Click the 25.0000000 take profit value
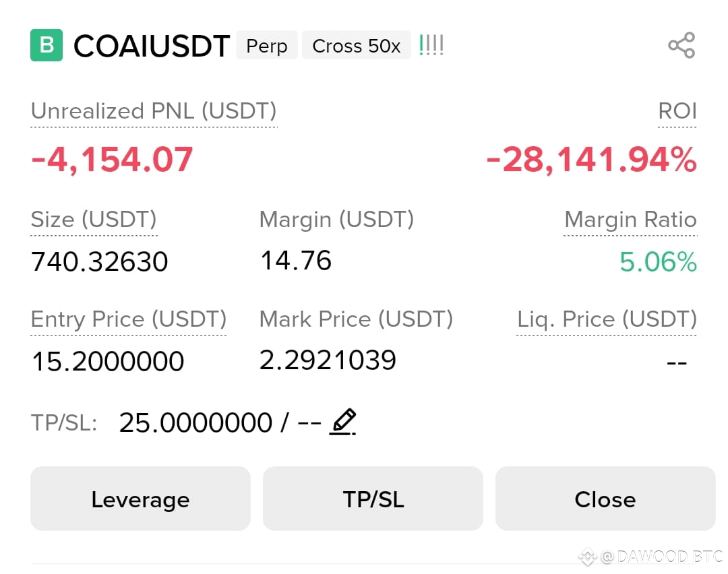Screen dimensions: 728x574 pyautogui.click(x=195, y=422)
